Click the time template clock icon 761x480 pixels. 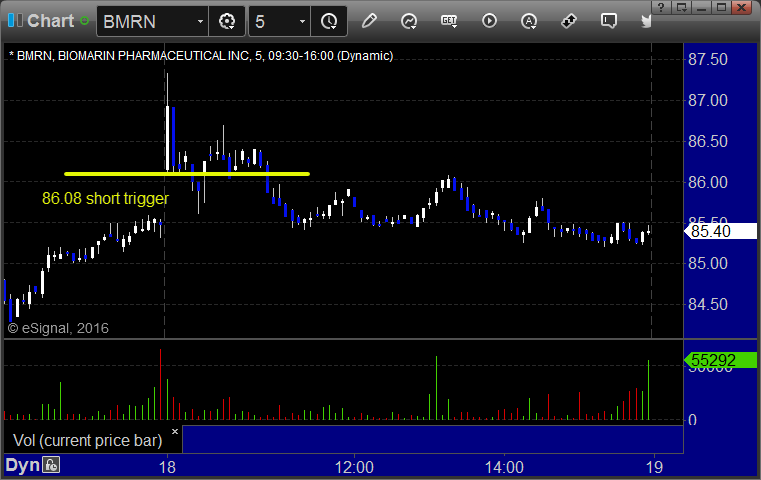[329, 20]
